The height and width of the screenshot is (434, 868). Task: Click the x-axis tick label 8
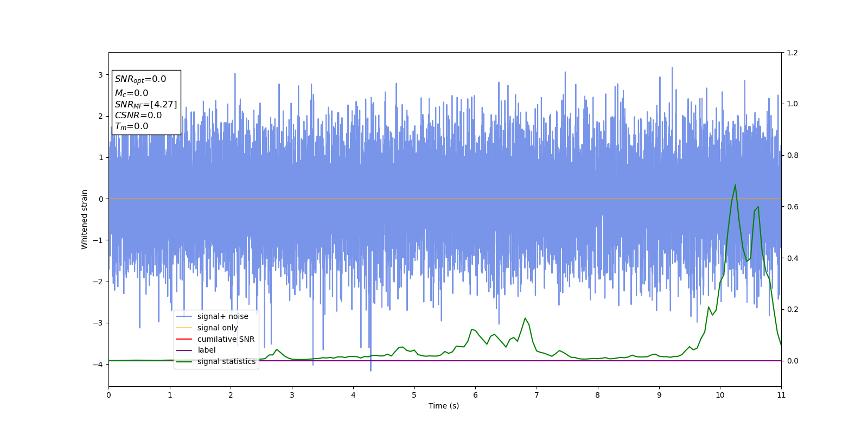pyautogui.click(x=598, y=395)
